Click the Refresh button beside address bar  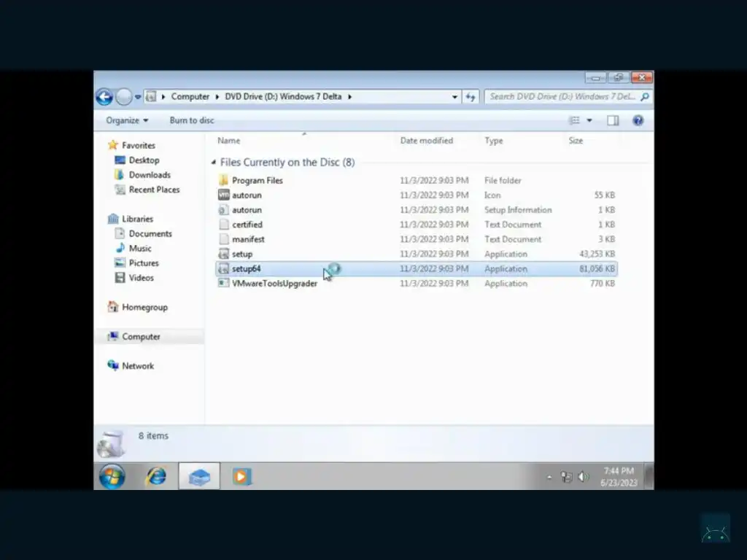pos(471,97)
